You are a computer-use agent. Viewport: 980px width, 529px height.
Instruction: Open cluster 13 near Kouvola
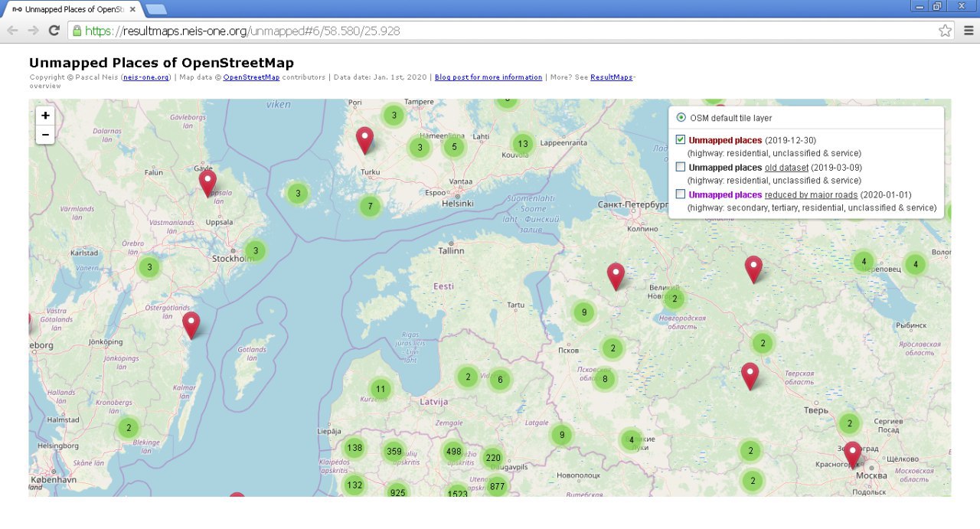pos(522,143)
